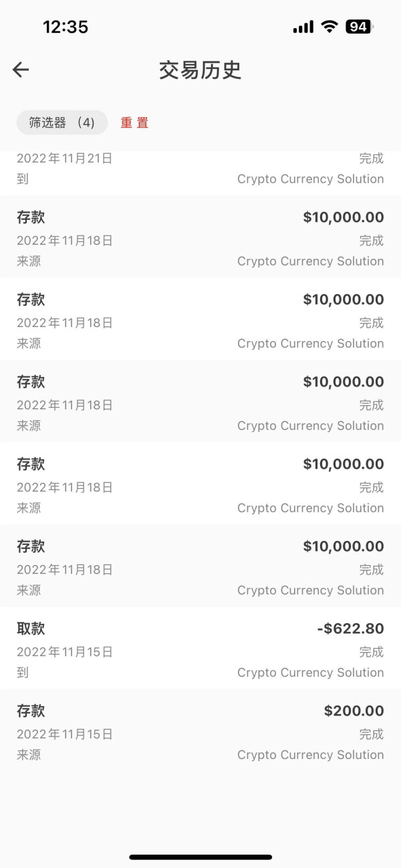Image resolution: width=401 pixels, height=868 pixels.
Task: Tap the Wi-Fi icon in status bar
Action: pos(329,27)
